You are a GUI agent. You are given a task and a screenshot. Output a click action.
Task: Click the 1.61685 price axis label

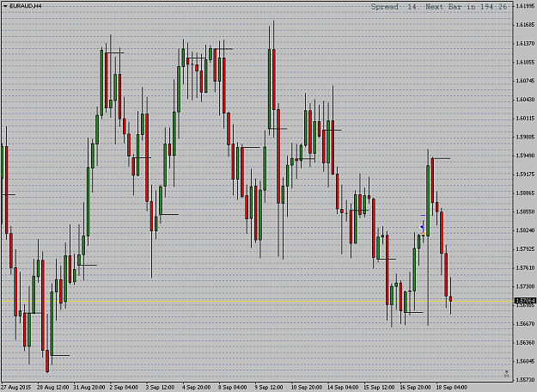coord(525,25)
